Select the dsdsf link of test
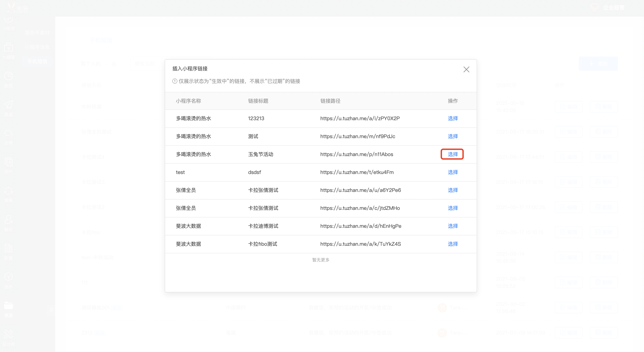644x352 pixels. [x=453, y=172]
